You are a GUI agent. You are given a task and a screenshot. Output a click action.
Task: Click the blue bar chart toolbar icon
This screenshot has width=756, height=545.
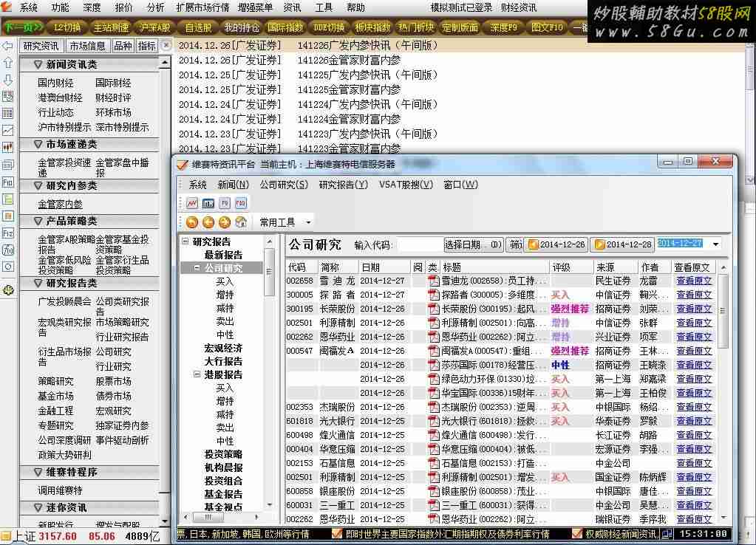(208, 203)
